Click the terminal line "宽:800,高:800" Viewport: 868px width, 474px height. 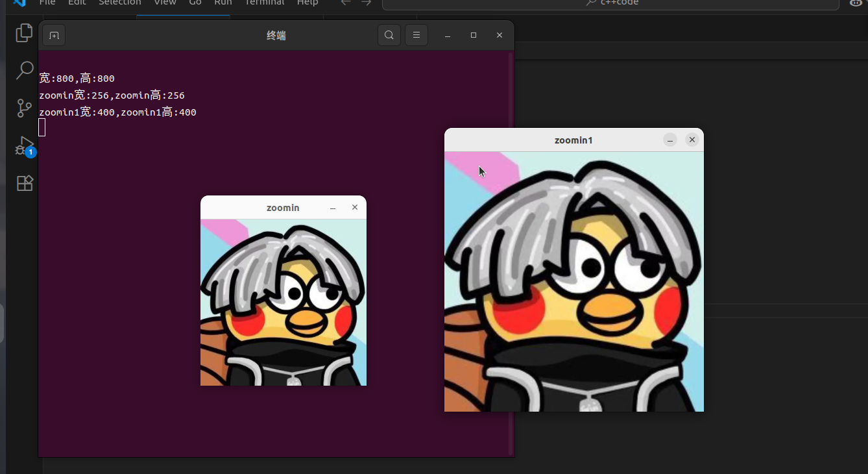click(x=77, y=79)
